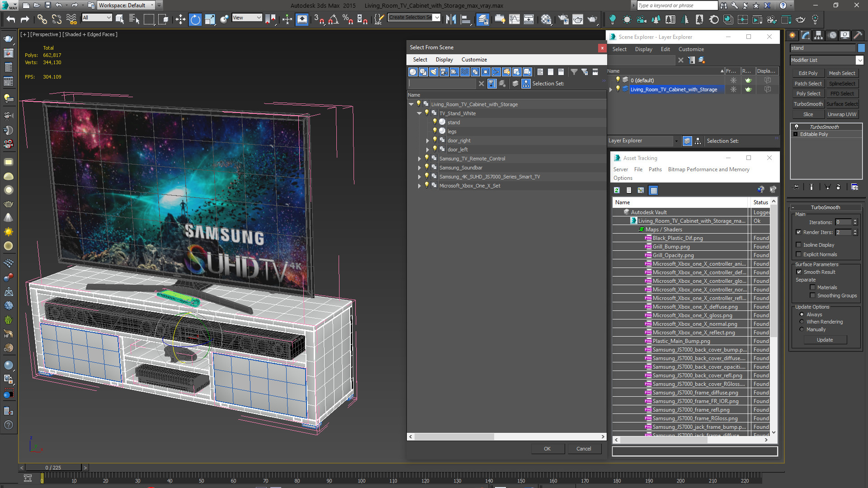Open Options menu in Asset Tracking
The image size is (868, 488).
tap(623, 178)
